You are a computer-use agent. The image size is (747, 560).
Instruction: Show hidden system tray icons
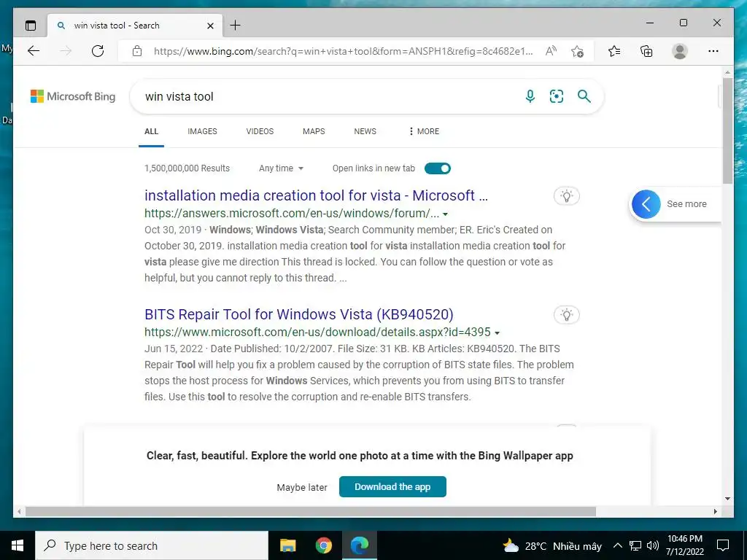617,545
